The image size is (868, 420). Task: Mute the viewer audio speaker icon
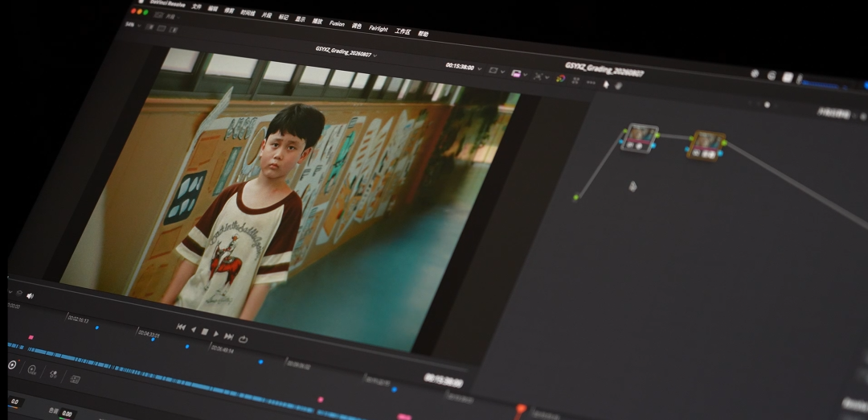pos(30,296)
